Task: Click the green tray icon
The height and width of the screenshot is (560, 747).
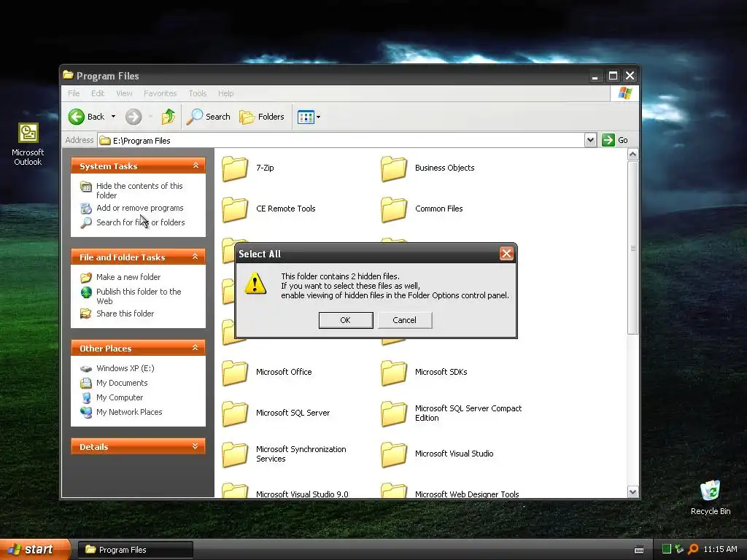Action: [667, 549]
